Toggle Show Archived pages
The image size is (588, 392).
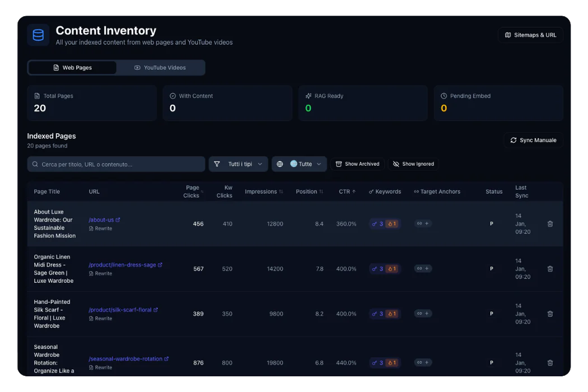click(357, 164)
